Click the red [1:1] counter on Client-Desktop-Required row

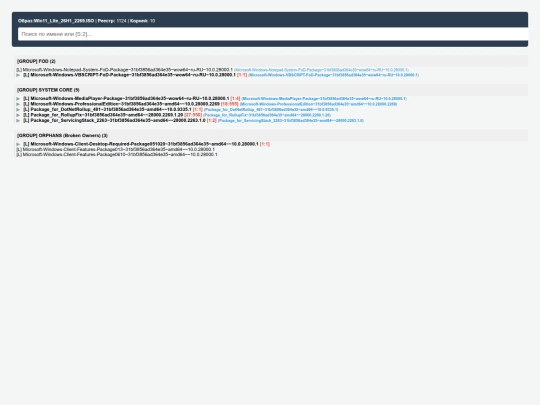point(265,144)
